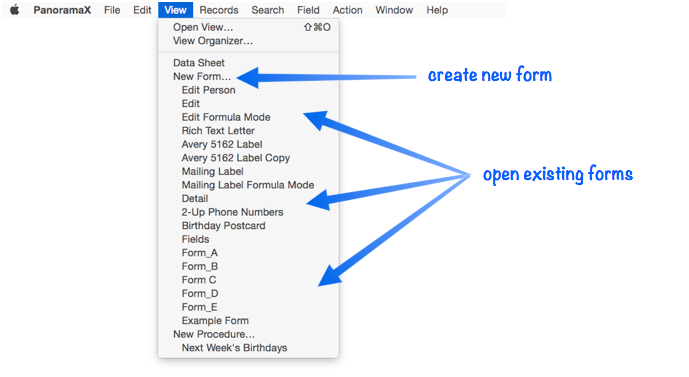The width and height of the screenshot is (689, 377).
Task: Open the Action menu
Action: click(x=347, y=10)
